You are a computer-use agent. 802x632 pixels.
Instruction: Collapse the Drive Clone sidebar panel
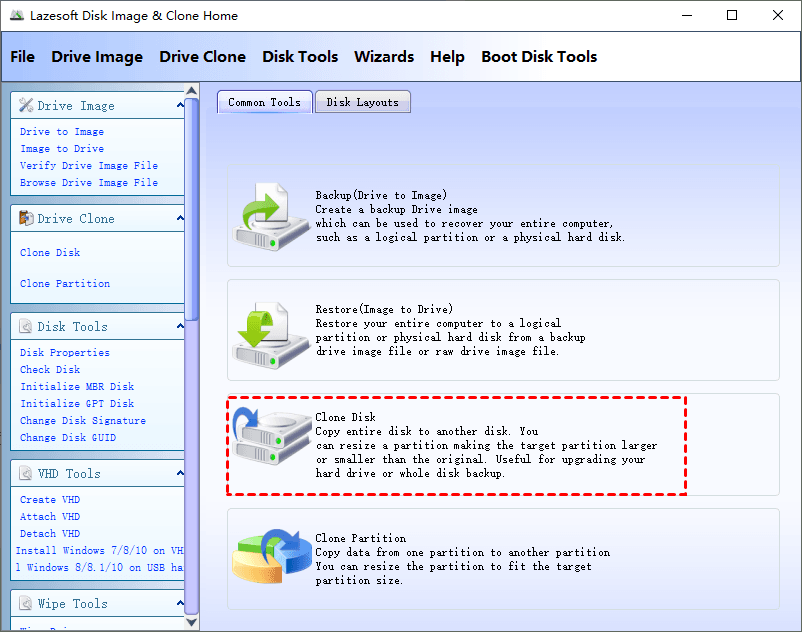(x=180, y=218)
